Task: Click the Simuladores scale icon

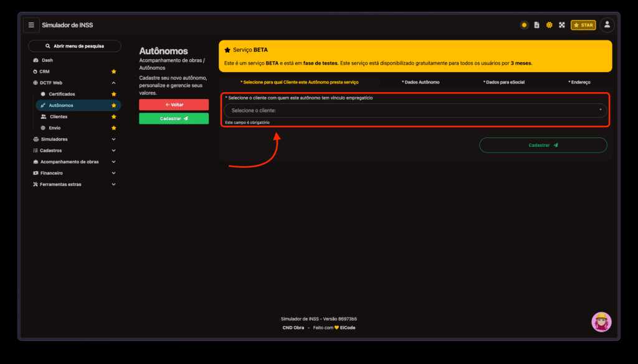Action: pyautogui.click(x=36, y=139)
